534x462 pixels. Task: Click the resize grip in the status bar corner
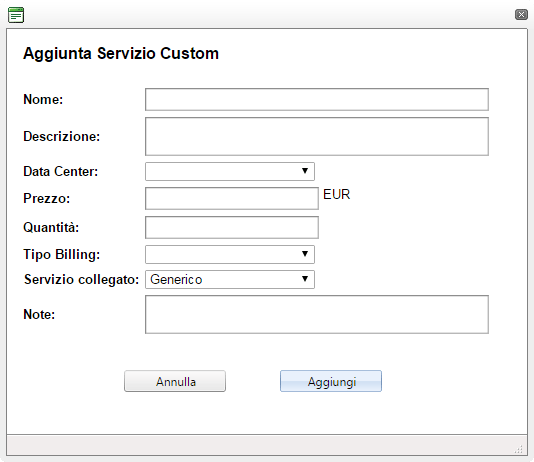(x=518, y=449)
